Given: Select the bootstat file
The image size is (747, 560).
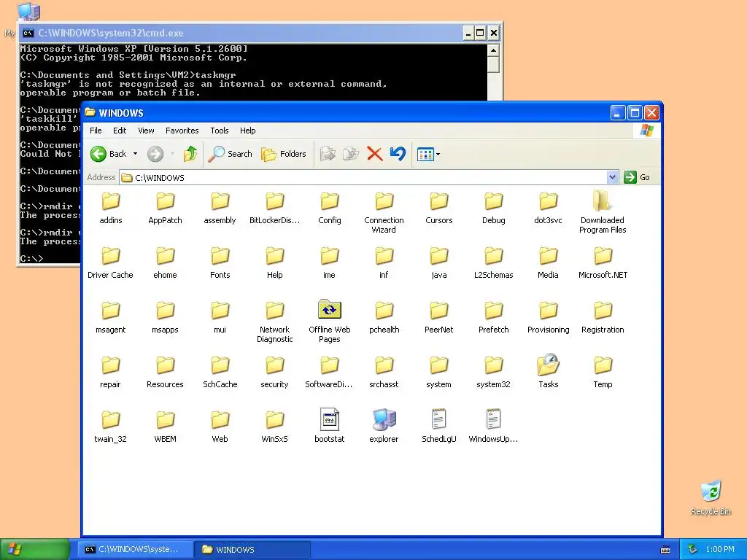Looking at the screenshot, I should coord(329,426).
